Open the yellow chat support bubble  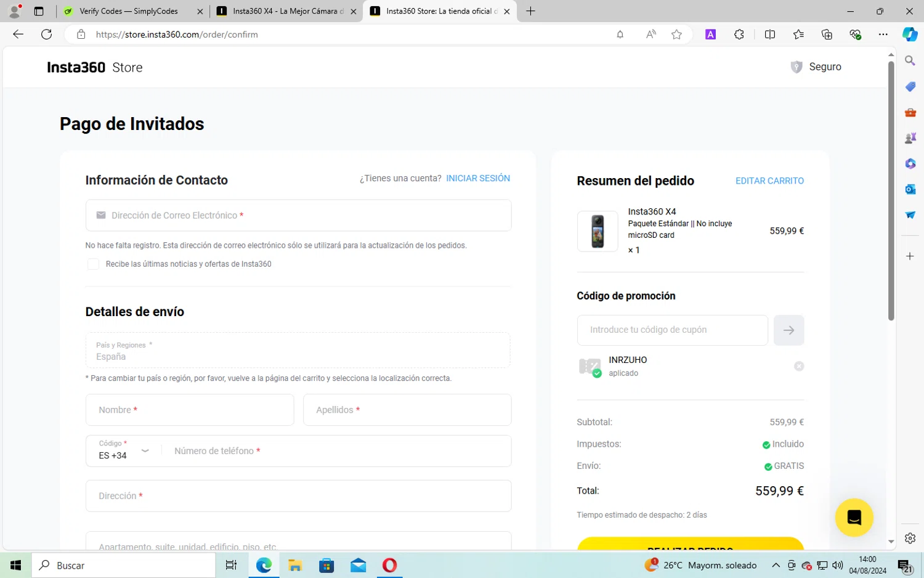click(854, 518)
